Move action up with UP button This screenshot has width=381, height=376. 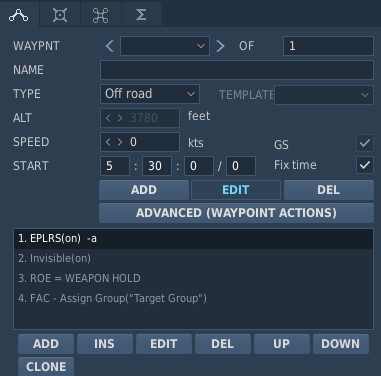pyautogui.click(x=282, y=344)
